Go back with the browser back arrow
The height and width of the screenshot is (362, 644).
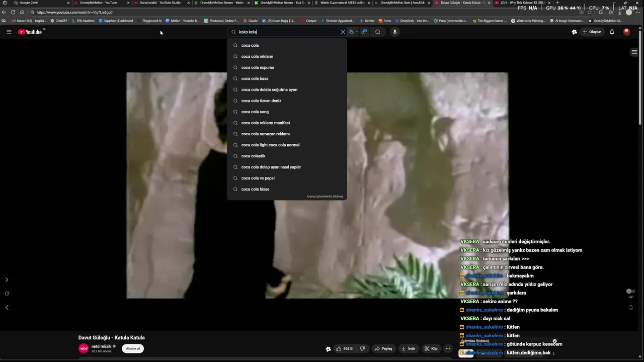(4, 12)
